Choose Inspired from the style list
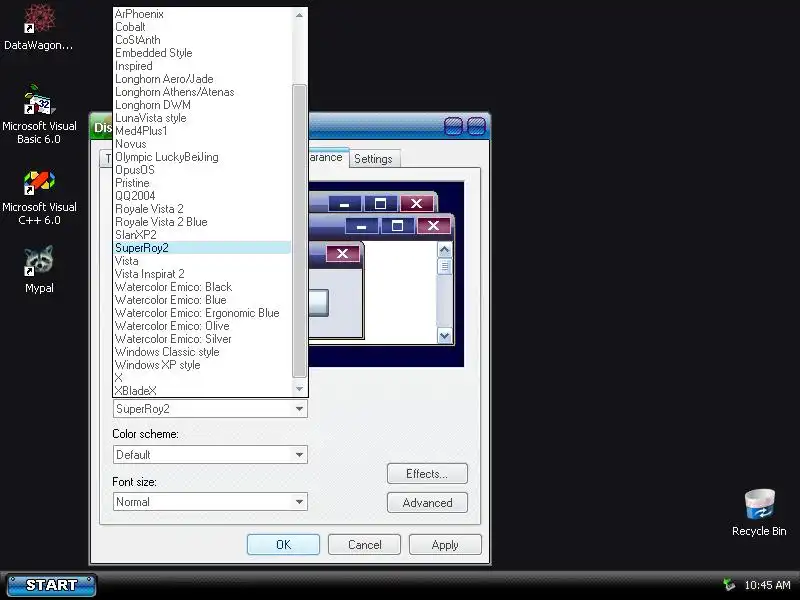800x600 pixels. click(202, 66)
